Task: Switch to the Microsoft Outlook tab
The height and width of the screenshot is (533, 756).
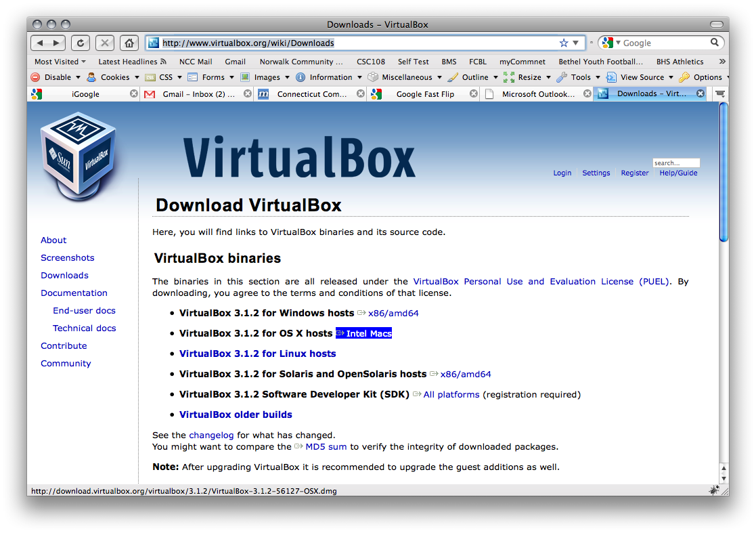Action: (x=537, y=94)
